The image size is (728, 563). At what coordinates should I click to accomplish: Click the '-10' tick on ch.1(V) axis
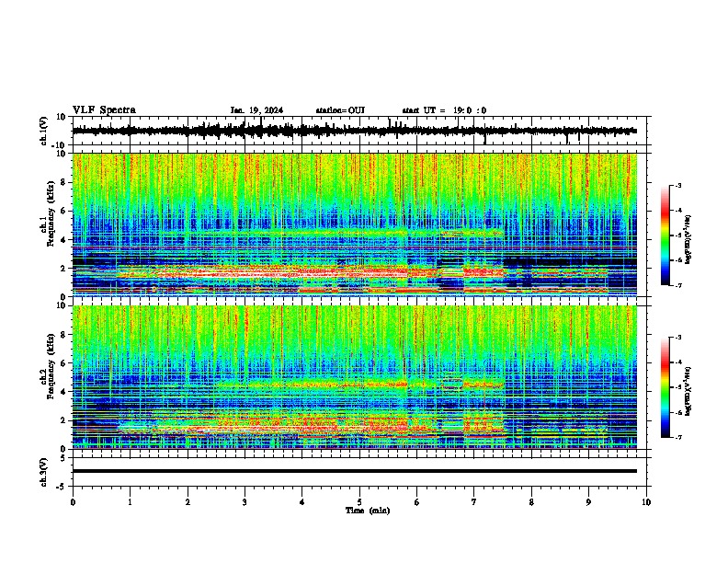(x=60, y=145)
